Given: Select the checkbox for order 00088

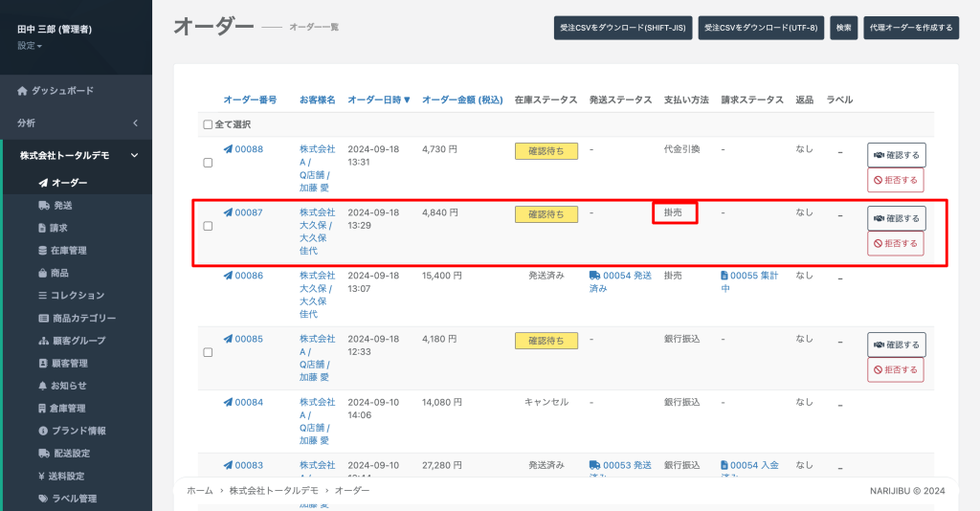Looking at the screenshot, I should (x=208, y=163).
